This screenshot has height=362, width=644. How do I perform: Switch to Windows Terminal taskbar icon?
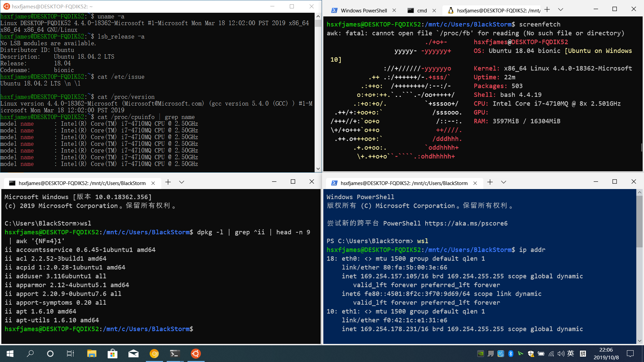click(x=175, y=354)
